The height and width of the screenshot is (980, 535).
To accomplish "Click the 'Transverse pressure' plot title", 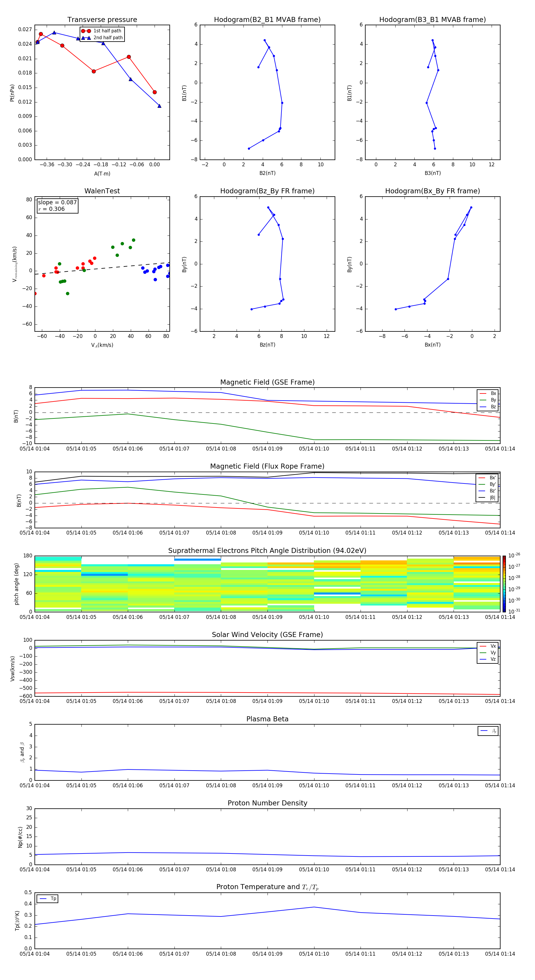I will pos(102,20).
